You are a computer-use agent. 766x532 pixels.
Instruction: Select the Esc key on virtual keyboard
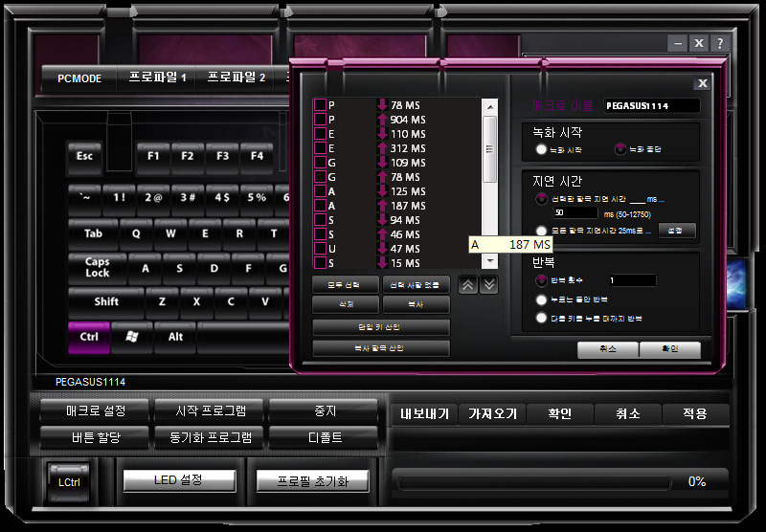[x=84, y=157]
